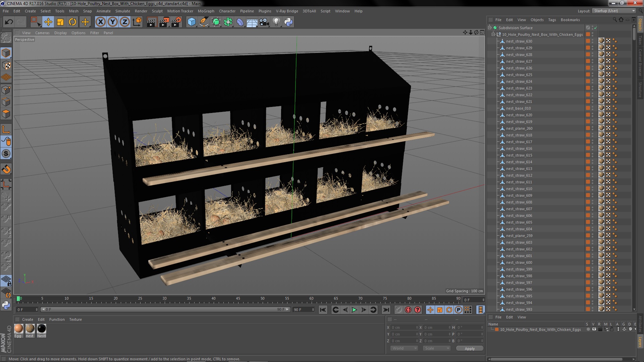Screen dimensions: 644x362
Task: Click the Apply coordinates button
Action: [470, 349]
